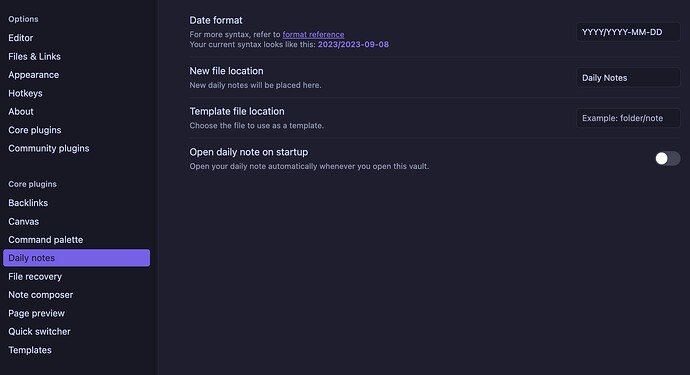This screenshot has width=690, height=375.
Task: Open Core plugins options
Action: coord(35,130)
